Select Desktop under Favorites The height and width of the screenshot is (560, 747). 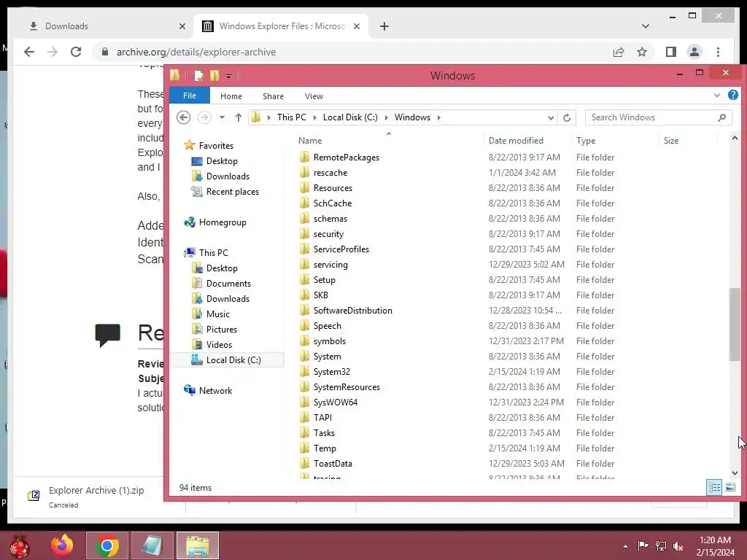[x=222, y=161]
